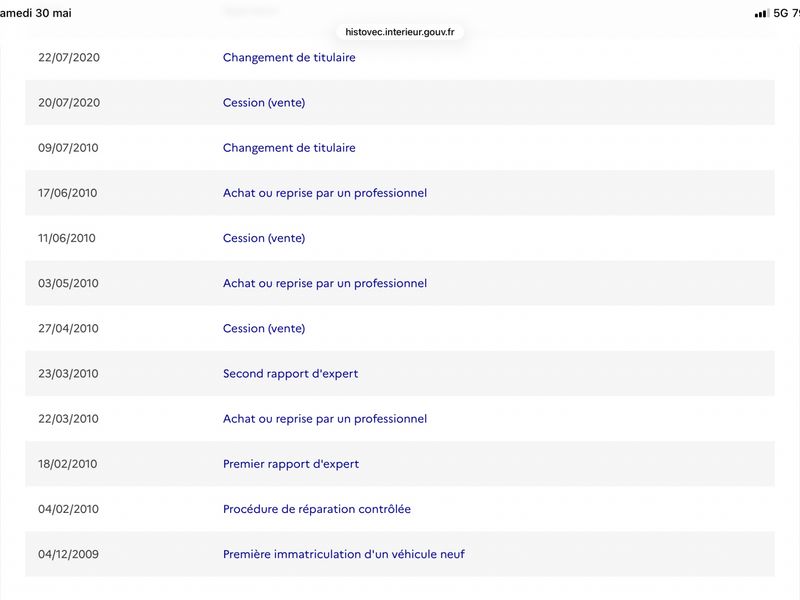The width and height of the screenshot is (800, 600).
Task: Open the 09/07/2010 Changement de titulaire entry
Action: click(x=399, y=147)
